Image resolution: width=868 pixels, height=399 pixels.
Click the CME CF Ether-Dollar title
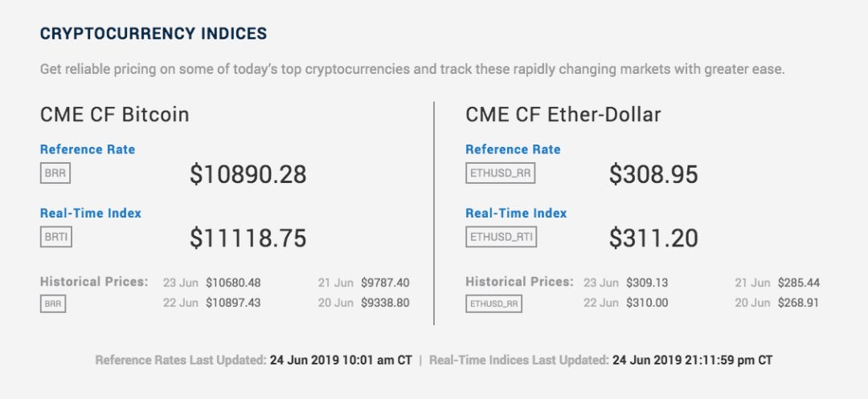tap(563, 114)
